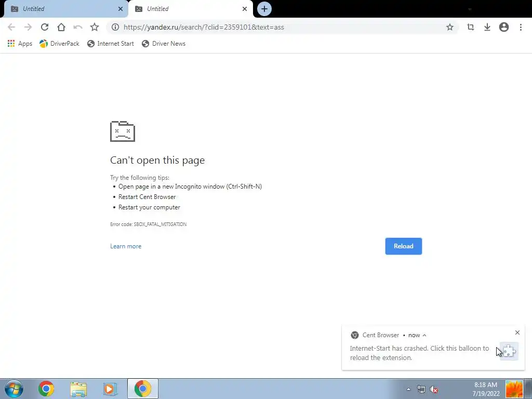Image resolution: width=532 pixels, height=399 pixels.
Task: Click the star icon beside the home button
Action: click(x=95, y=27)
